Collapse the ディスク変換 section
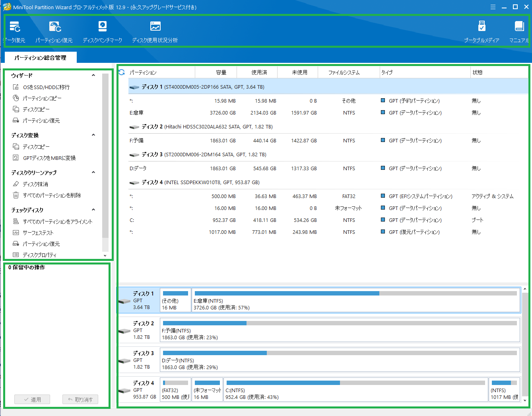 coord(93,135)
